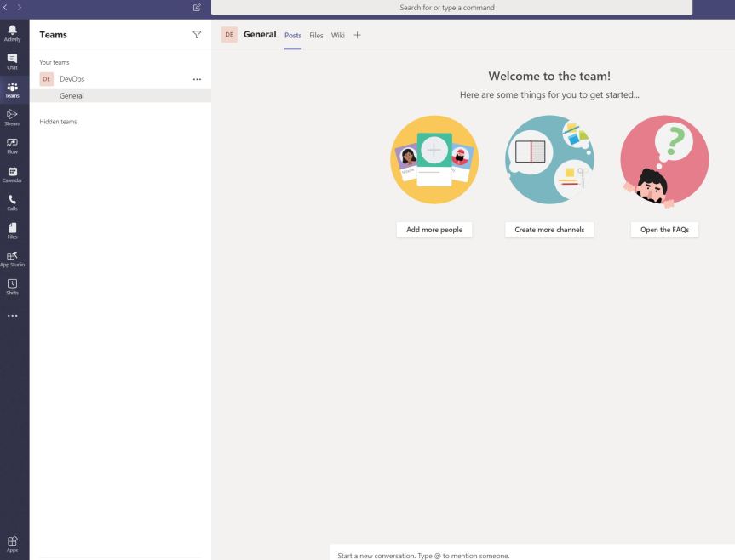Viewport: 735px width, 560px height.
Task: Open more options for DevOps team
Action: point(198,79)
